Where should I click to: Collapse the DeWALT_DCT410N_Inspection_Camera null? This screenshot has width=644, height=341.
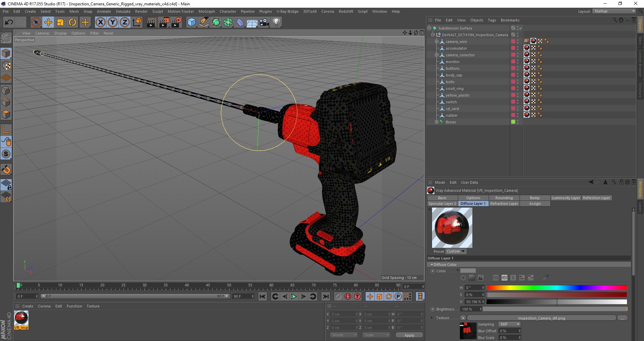(433, 35)
